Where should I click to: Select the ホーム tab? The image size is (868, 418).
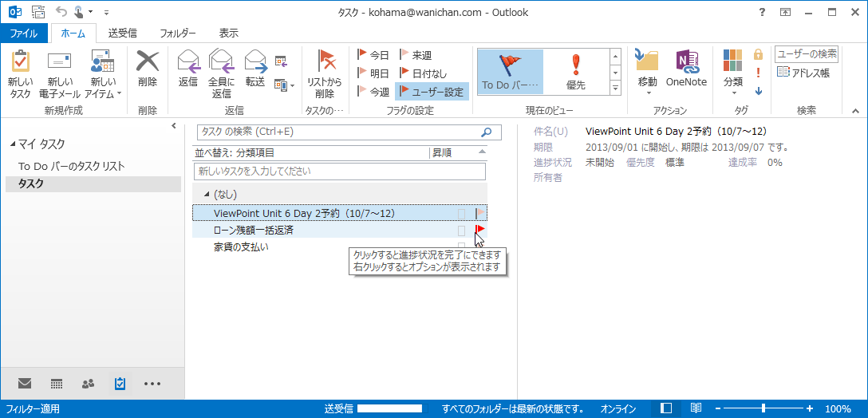73,34
